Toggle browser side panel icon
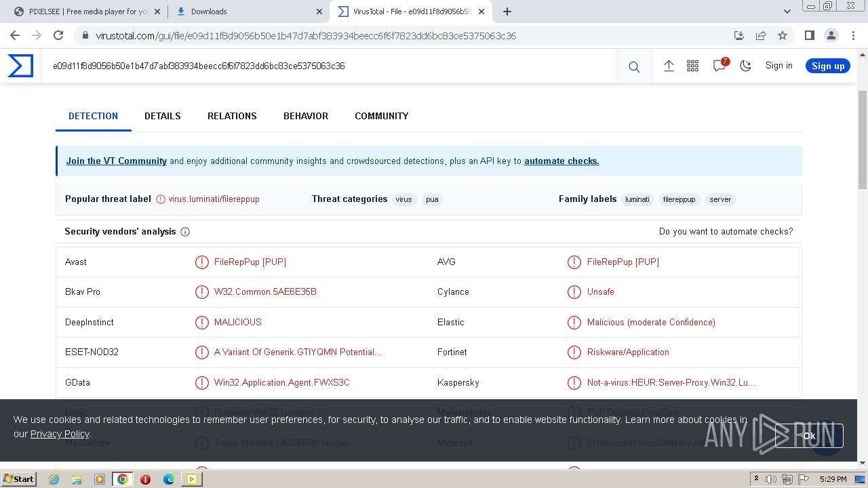 (810, 36)
